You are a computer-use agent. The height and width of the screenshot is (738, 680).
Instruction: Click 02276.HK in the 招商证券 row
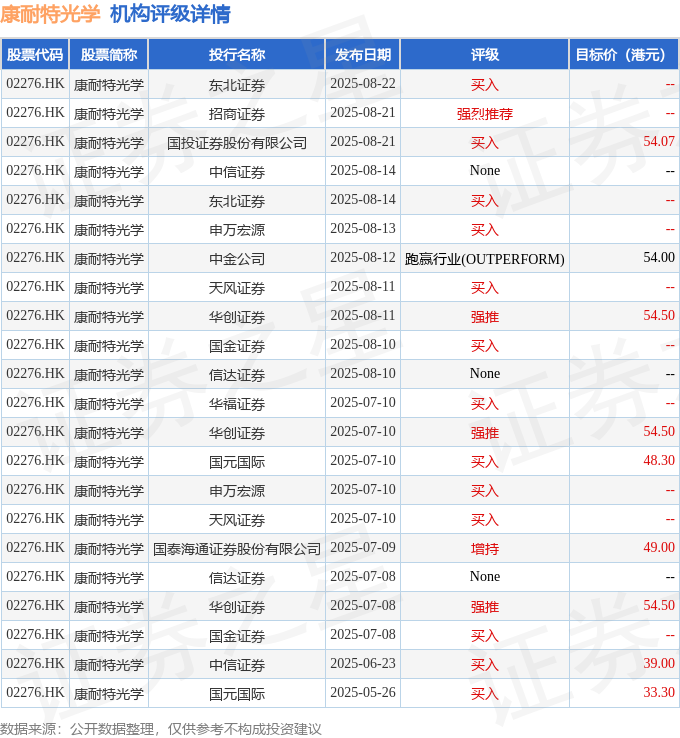[35, 112]
